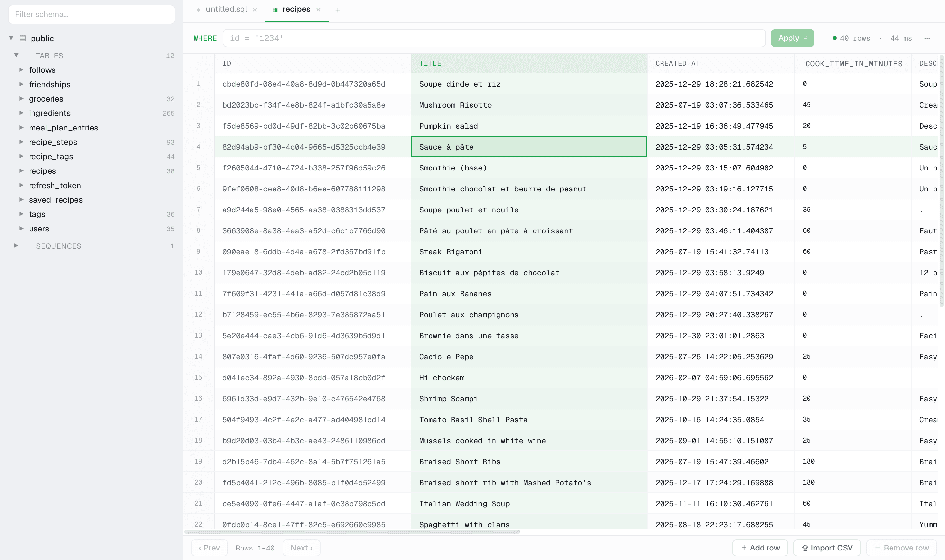Expand the users table arrow
Screen dimensions: 945x560
click(x=22, y=229)
